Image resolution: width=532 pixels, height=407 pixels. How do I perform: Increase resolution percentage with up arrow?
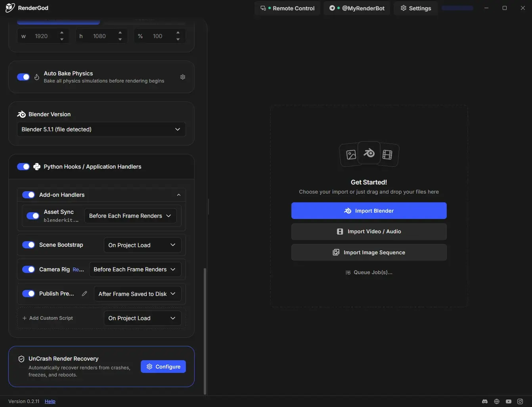[x=178, y=33]
